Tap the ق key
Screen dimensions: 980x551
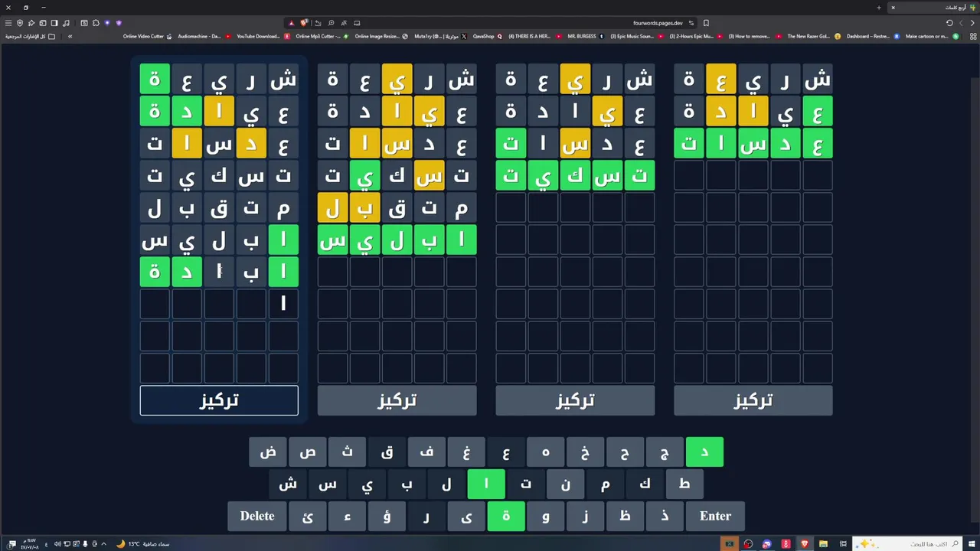(387, 452)
